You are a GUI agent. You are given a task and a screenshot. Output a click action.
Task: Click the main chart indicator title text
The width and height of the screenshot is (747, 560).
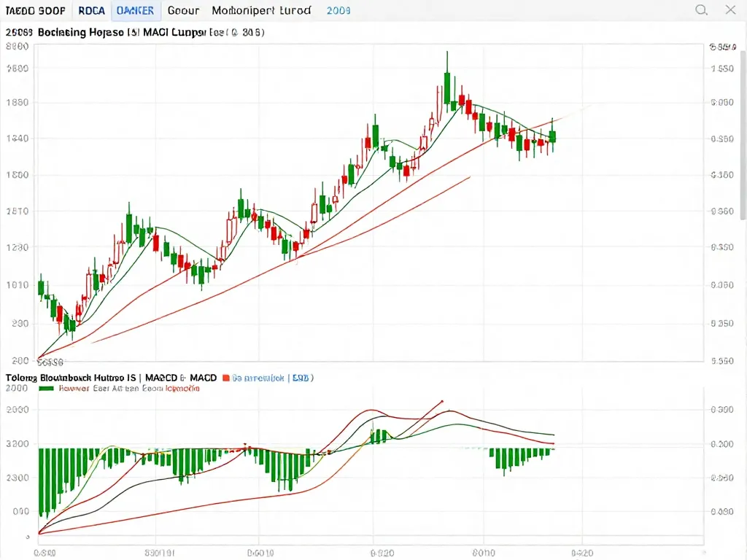pyautogui.click(x=135, y=33)
